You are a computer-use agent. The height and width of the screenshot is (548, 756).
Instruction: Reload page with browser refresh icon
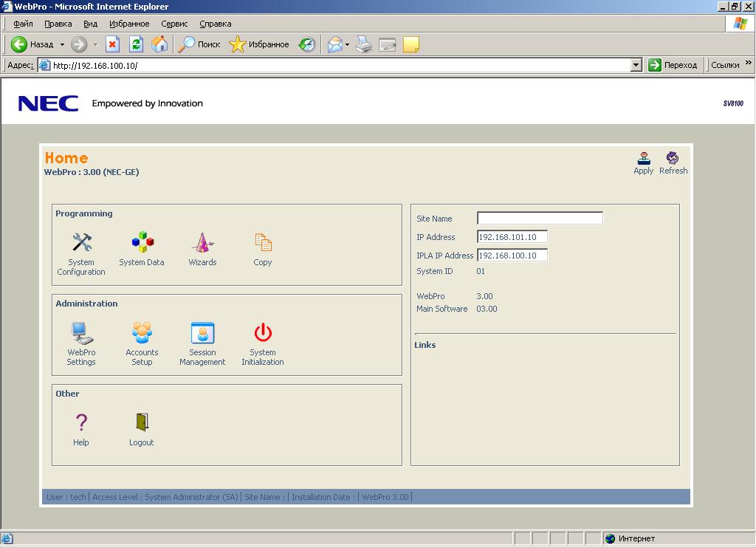tap(137, 44)
